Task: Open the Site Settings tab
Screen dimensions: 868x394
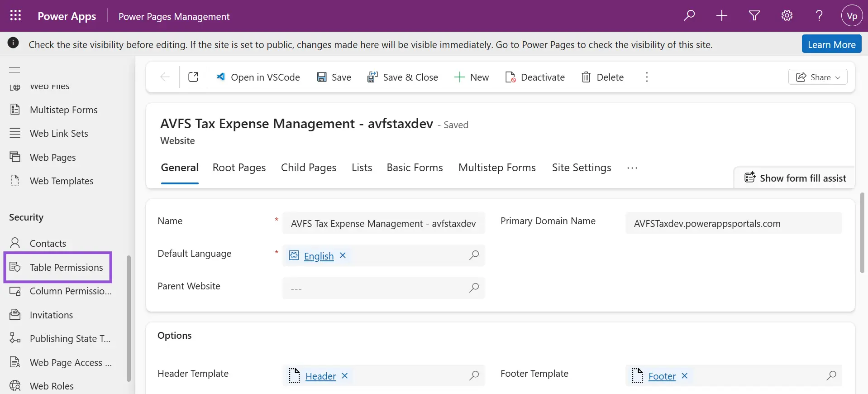Action: [x=582, y=168]
